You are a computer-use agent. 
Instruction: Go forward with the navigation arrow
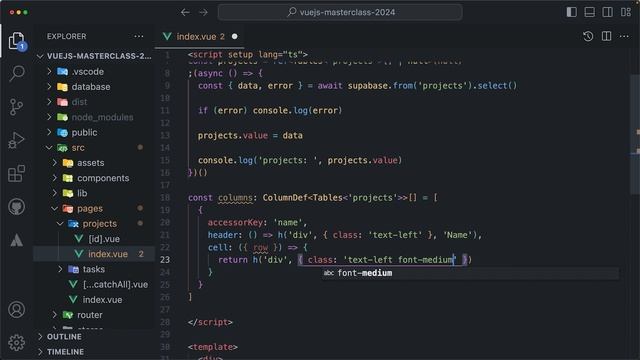203,12
